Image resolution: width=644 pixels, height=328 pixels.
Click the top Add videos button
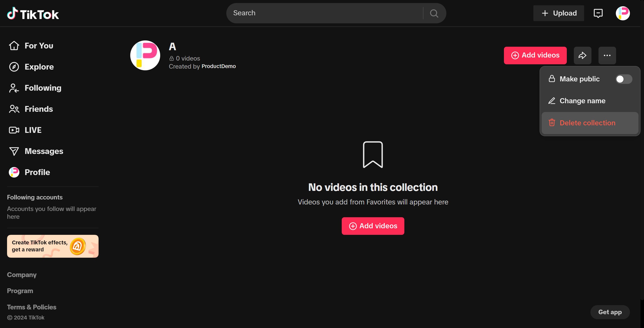[535, 56]
